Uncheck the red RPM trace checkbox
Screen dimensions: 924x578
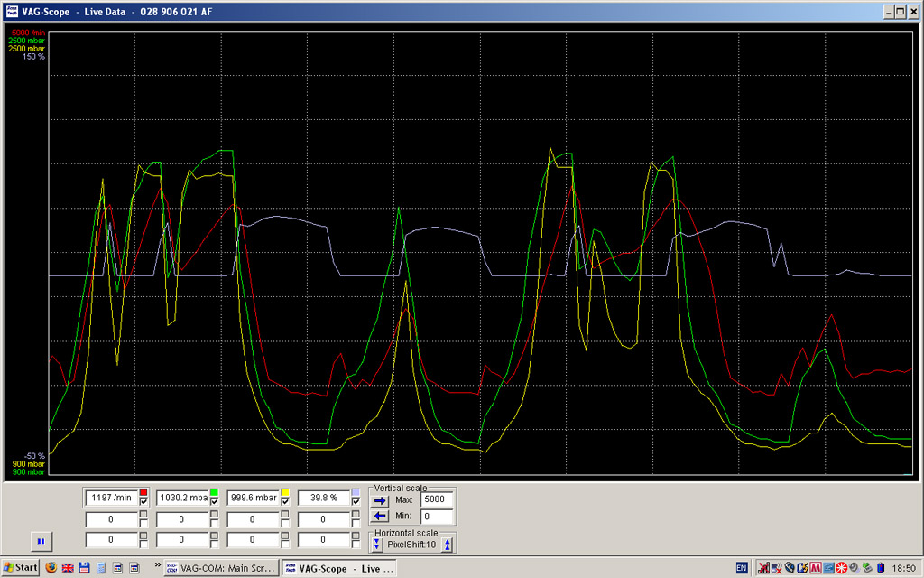click(143, 501)
